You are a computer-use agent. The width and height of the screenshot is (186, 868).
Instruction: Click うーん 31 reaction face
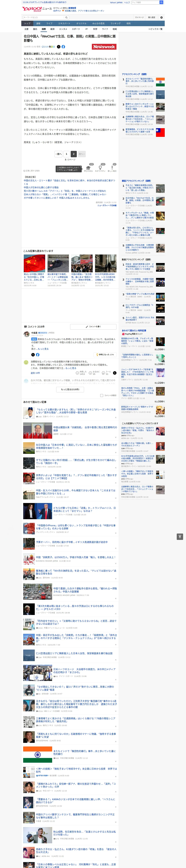click(x=106, y=373)
